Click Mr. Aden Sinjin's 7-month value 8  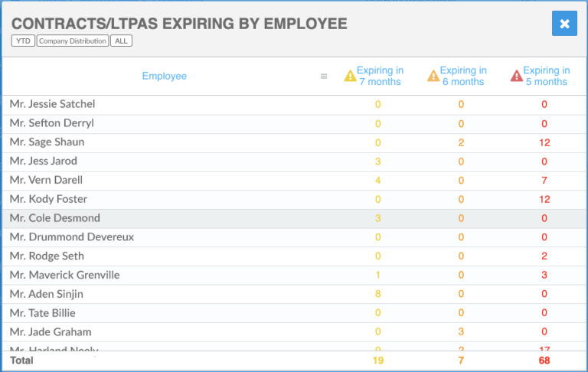click(x=377, y=294)
